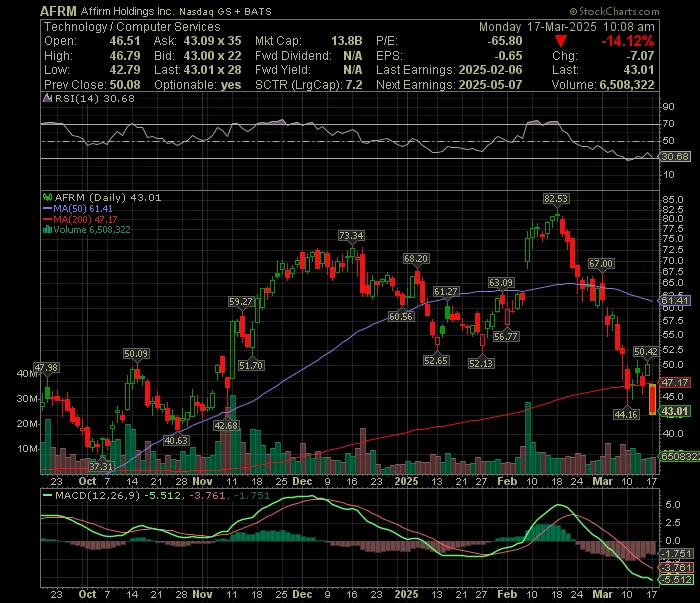700x603 pixels.
Task: Click the Prev Close 50.08 value
Action: point(125,85)
